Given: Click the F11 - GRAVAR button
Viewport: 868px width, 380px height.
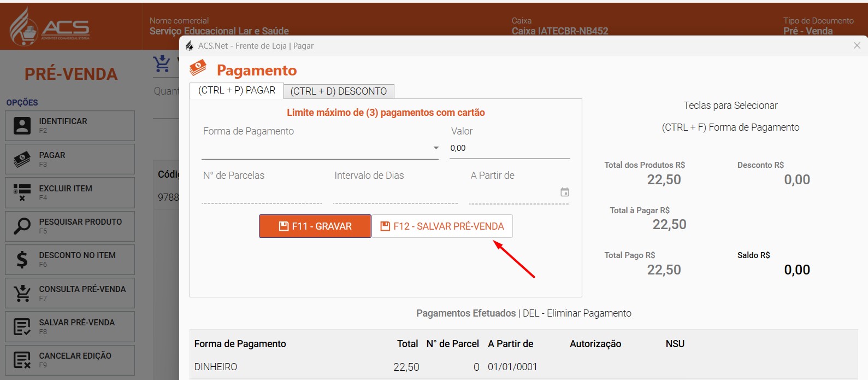Looking at the screenshot, I should coord(315,226).
